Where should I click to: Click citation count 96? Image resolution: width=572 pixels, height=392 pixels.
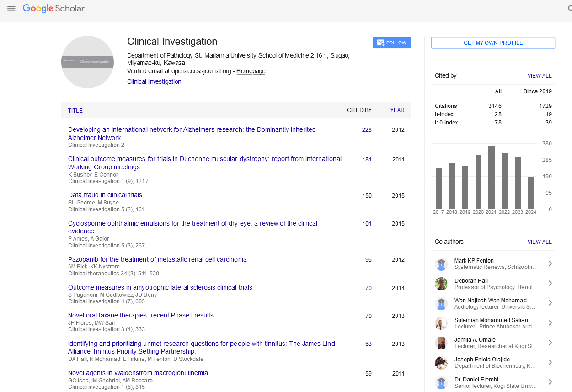369,260
